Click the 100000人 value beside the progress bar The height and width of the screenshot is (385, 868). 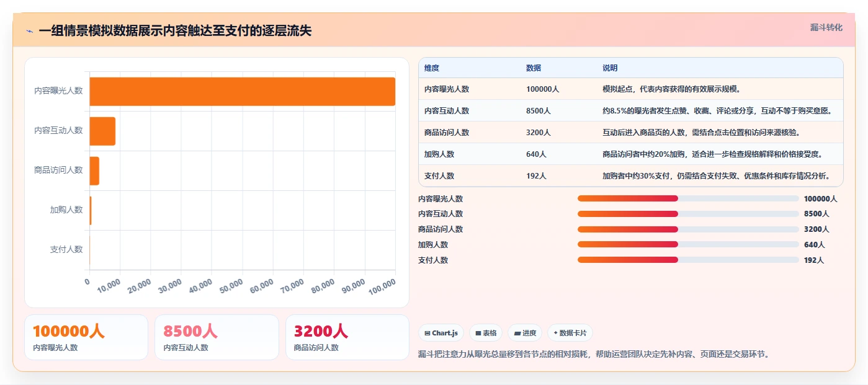click(820, 199)
